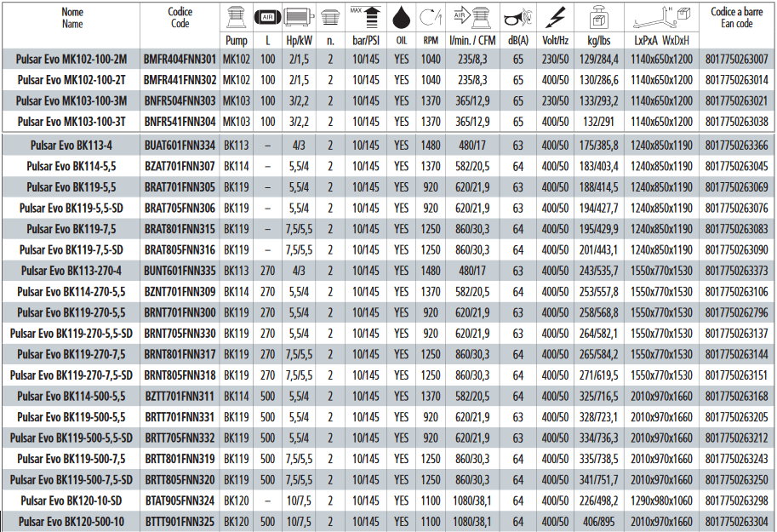The height and width of the screenshot is (532, 777).
Task: Click weight value "243/535,7"
Action: pos(598,272)
